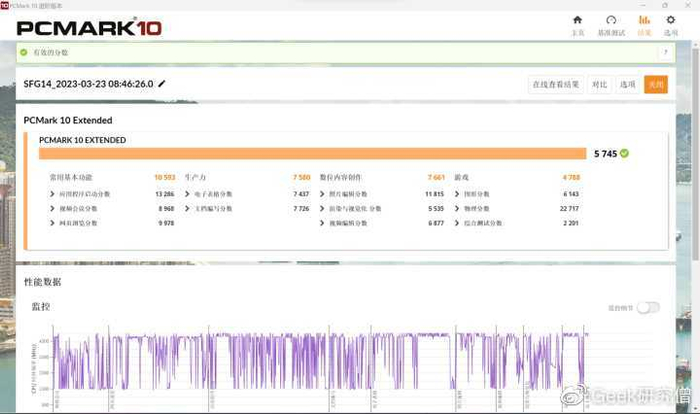Screen dimensions: 700x414
Task: Maximize the PCMark 10 window
Action: pos(665,5)
